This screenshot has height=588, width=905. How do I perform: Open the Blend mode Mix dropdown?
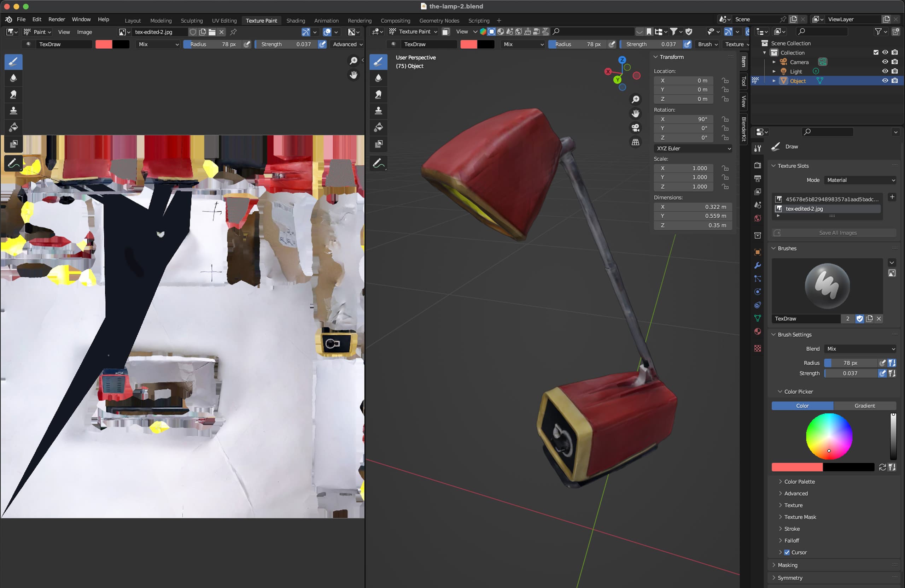click(860, 348)
